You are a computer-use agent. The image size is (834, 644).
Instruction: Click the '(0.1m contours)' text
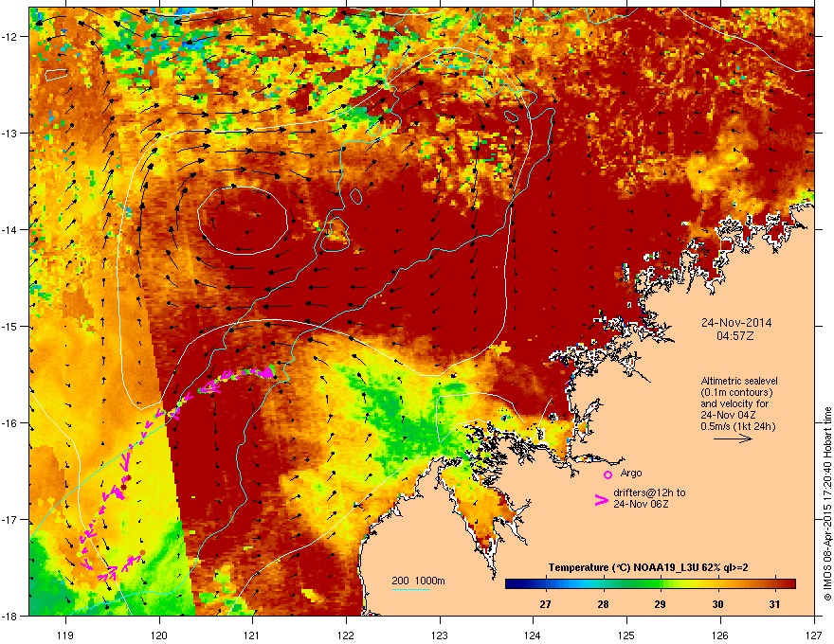pyautogui.click(x=736, y=392)
